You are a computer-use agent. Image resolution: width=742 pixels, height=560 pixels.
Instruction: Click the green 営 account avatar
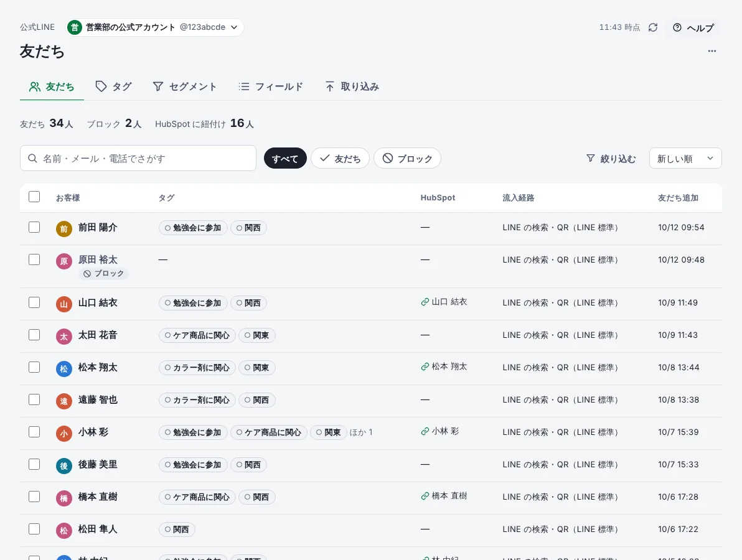pyautogui.click(x=74, y=27)
